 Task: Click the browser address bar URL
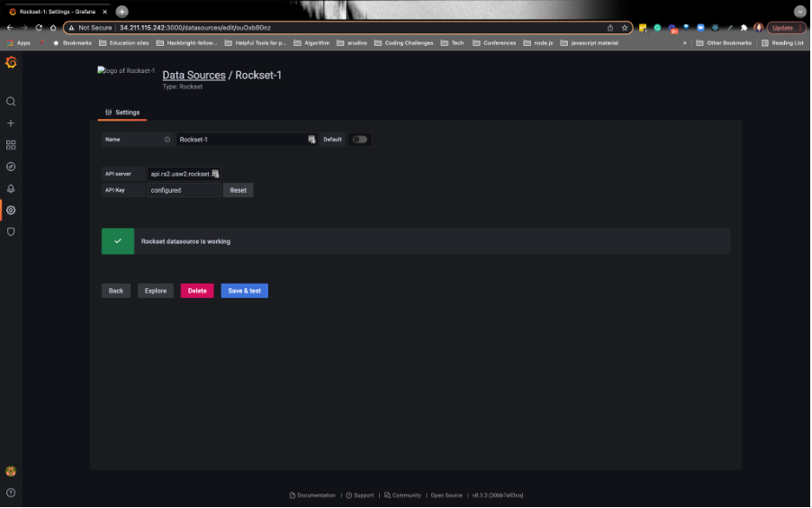[195, 28]
